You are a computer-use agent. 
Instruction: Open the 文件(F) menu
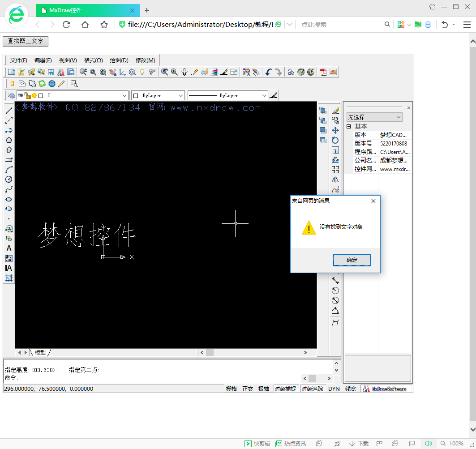click(x=18, y=60)
